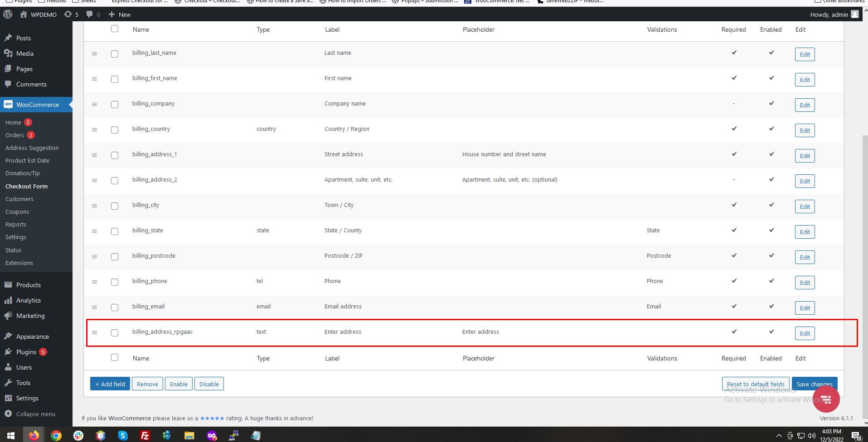
Task: Open Firefox from the Windows taskbar
Action: point(34,436)
